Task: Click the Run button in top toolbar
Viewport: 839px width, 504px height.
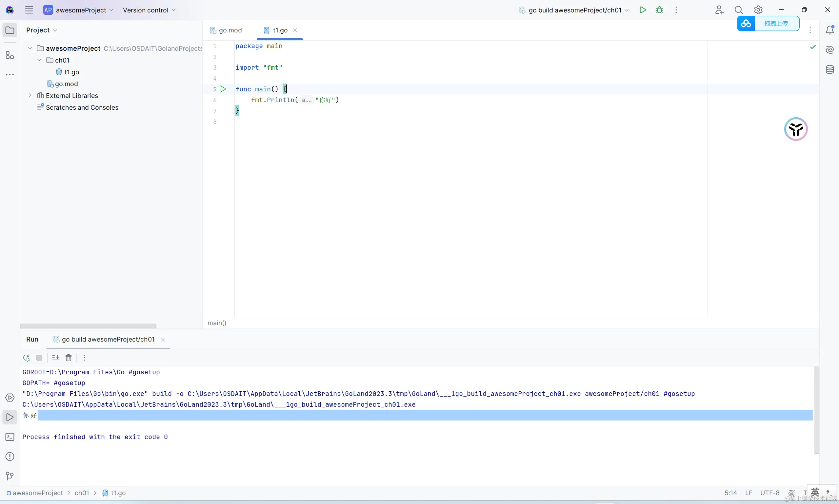Action: click(643, 10)
